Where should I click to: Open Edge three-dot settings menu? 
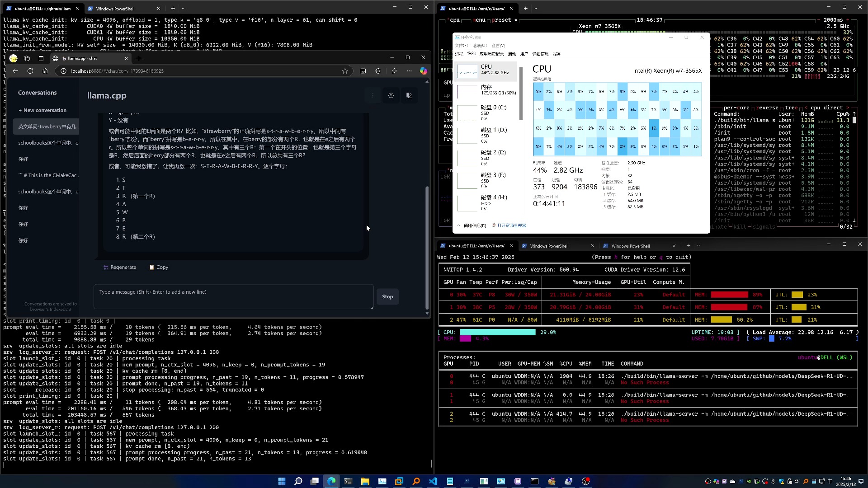tap(409, 71)
